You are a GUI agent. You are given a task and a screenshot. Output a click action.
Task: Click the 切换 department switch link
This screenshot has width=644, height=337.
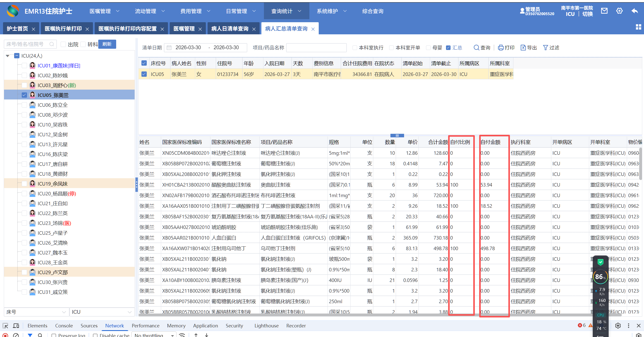(x=587, y=14)
